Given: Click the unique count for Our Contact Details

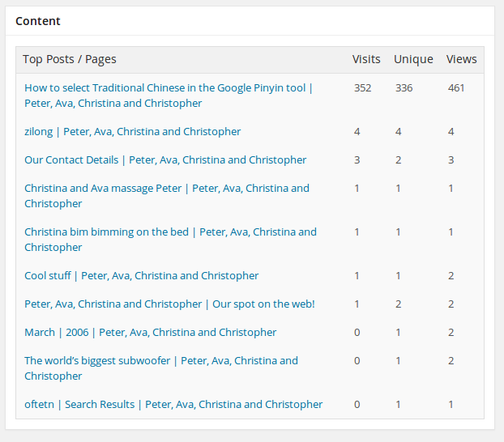Looking at the screenshot, I should tap(398, 160).
